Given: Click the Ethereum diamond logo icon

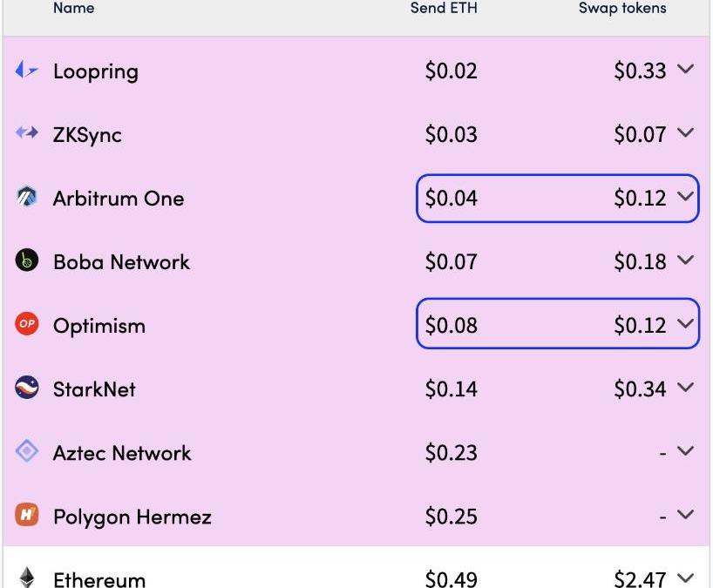Looking at the screenshot, I should click(27, 578).
